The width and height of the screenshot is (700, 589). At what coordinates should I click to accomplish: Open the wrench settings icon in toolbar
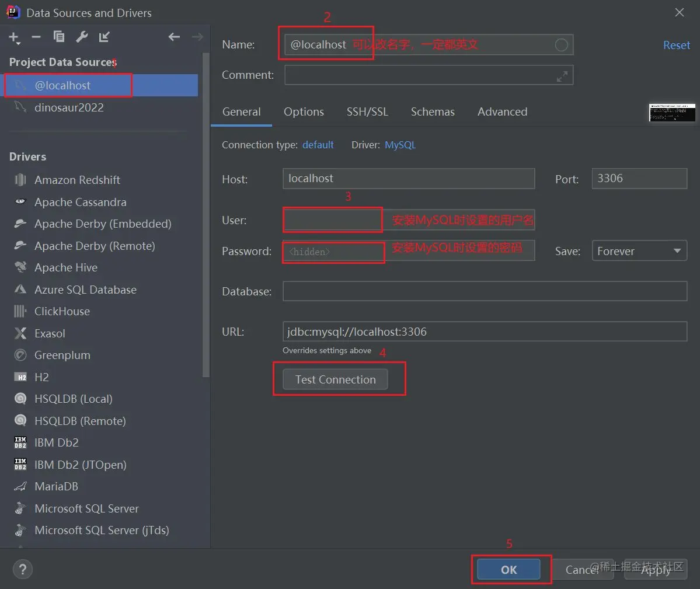[82, 37]
